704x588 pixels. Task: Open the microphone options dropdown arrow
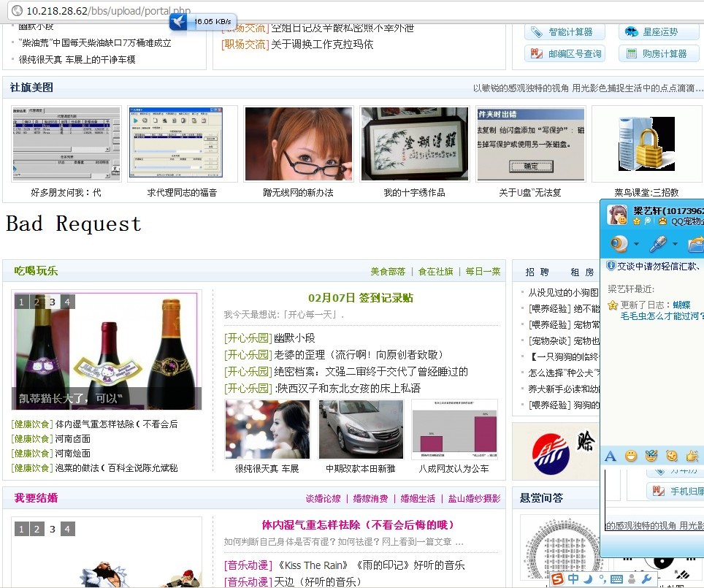coord(675,245)
